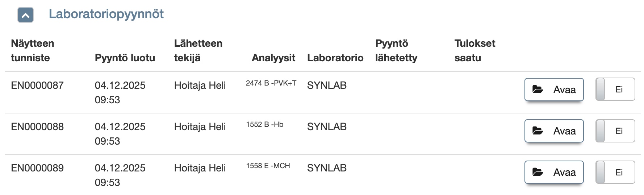Viewport: 644px width, 195px height.
Task: Open lab request EN0000087 with Avaa
Action: pos(554,90)
